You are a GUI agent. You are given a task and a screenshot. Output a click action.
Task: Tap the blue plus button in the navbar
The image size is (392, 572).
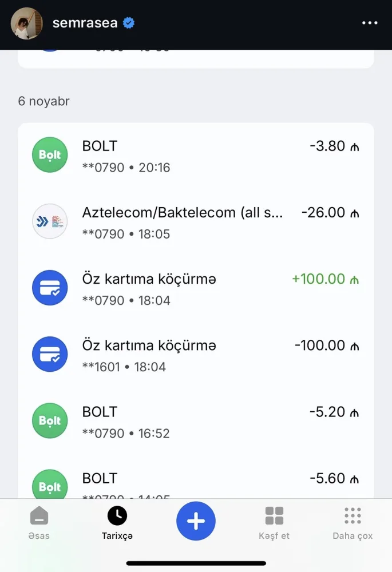pyautogui.click(x=196, y=521)
